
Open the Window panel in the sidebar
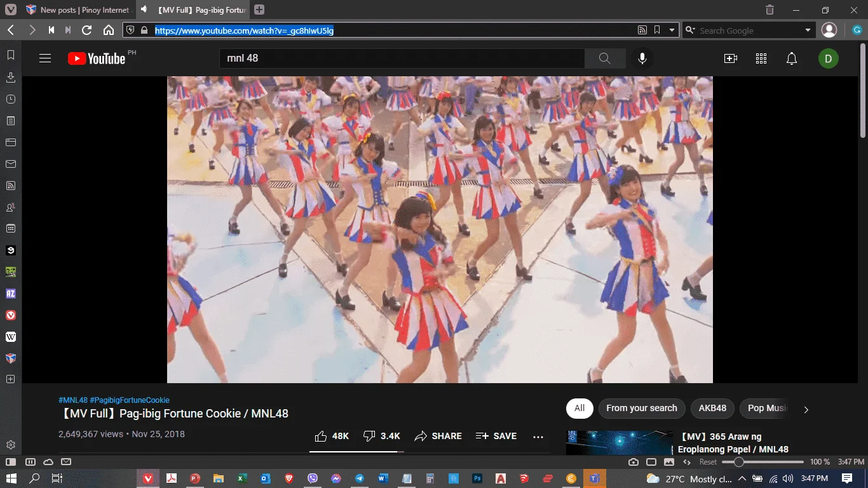click(x=11, y=142)
